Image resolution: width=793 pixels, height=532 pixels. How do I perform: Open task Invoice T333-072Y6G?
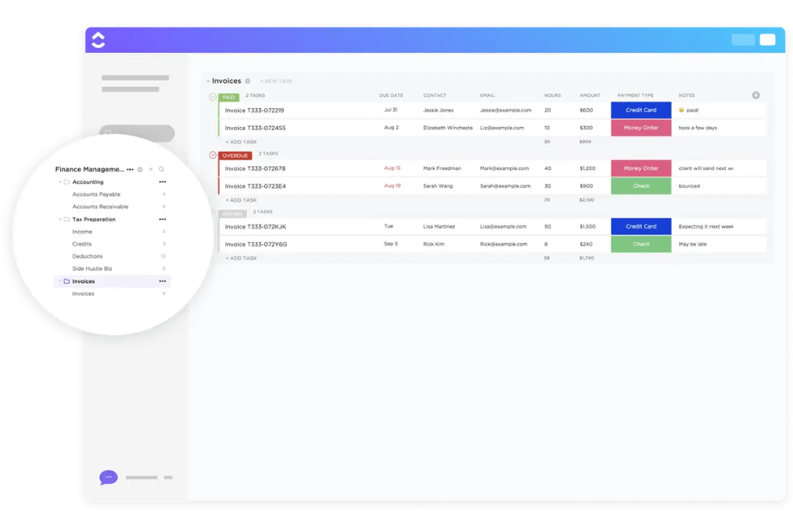tap(256, 244)
